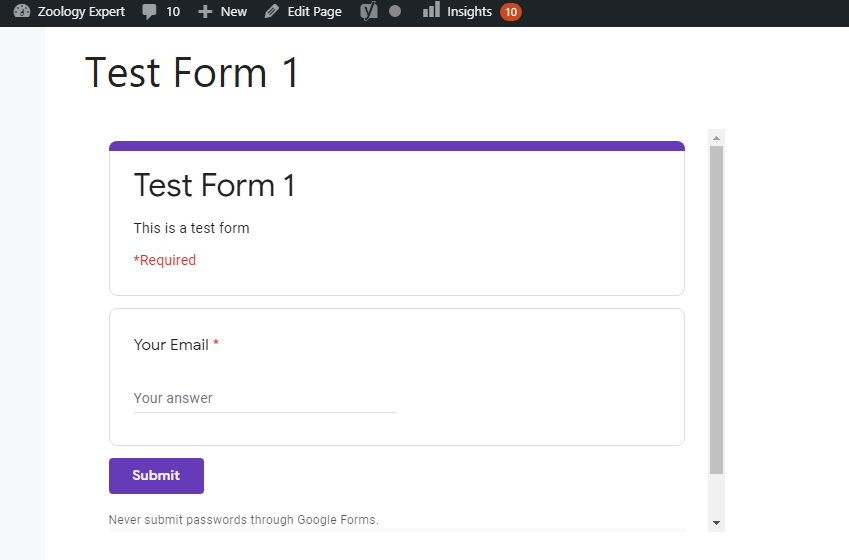Click the WordPress dashboard gauge icon
The width and height of the screenshot is (849, 560).
(22, 12)
